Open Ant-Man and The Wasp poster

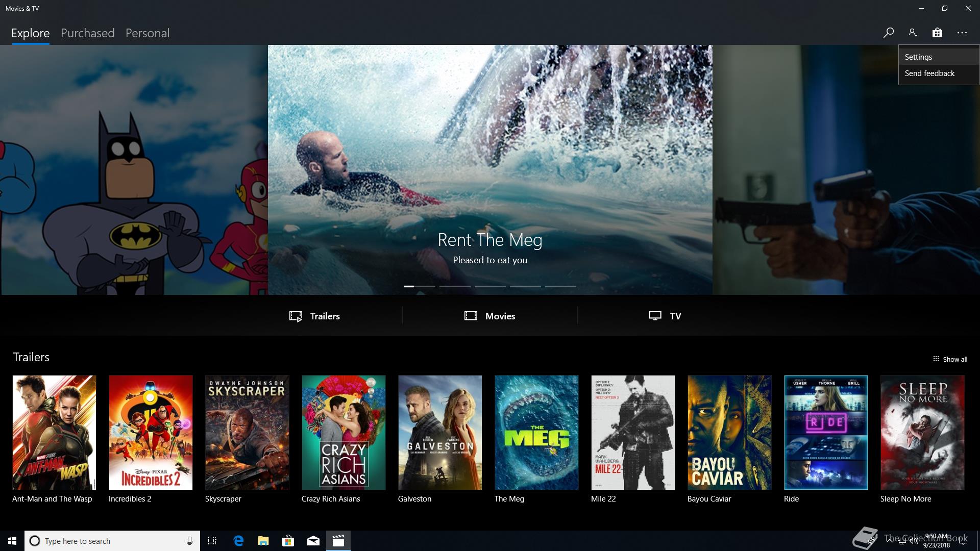54,433
